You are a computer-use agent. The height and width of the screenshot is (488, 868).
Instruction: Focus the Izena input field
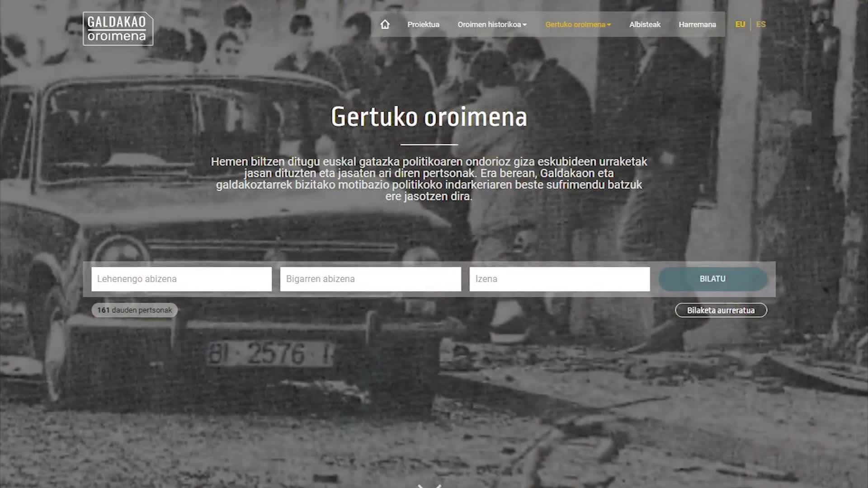pos(560,279)
